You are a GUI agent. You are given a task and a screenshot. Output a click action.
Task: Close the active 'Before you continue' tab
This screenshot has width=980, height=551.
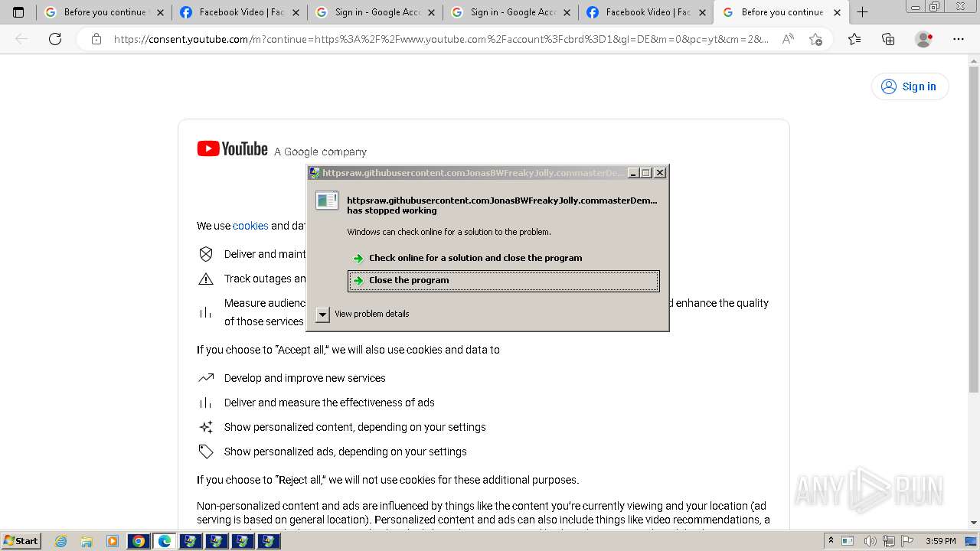(x=837, y=12)
